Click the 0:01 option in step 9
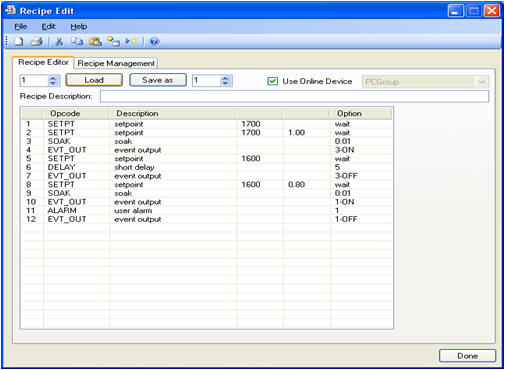Image resolution: width=505 pixels, height=370 pixels. pos(343,193)
